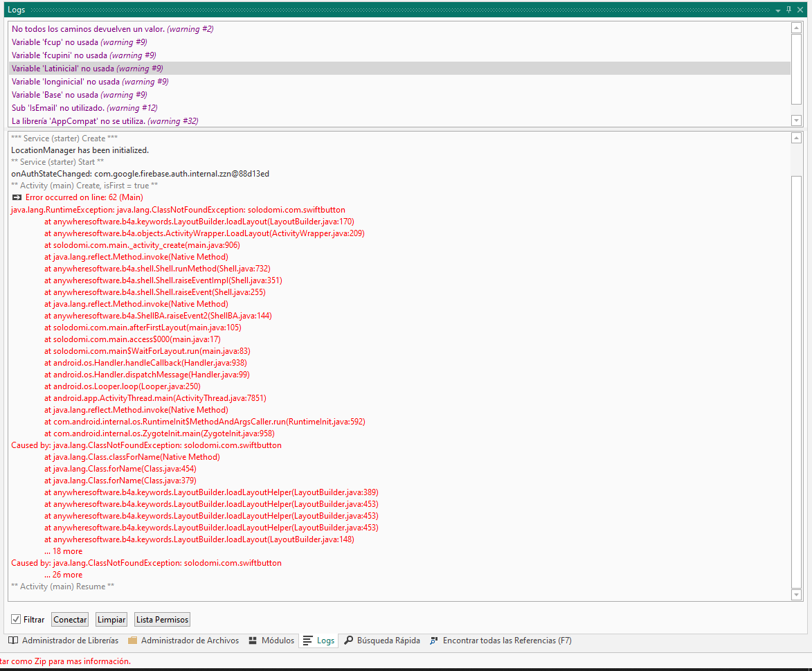Open Encontrar todas las Referencias tab
Screen dimensions: 812x671
[x=500, y=641]
